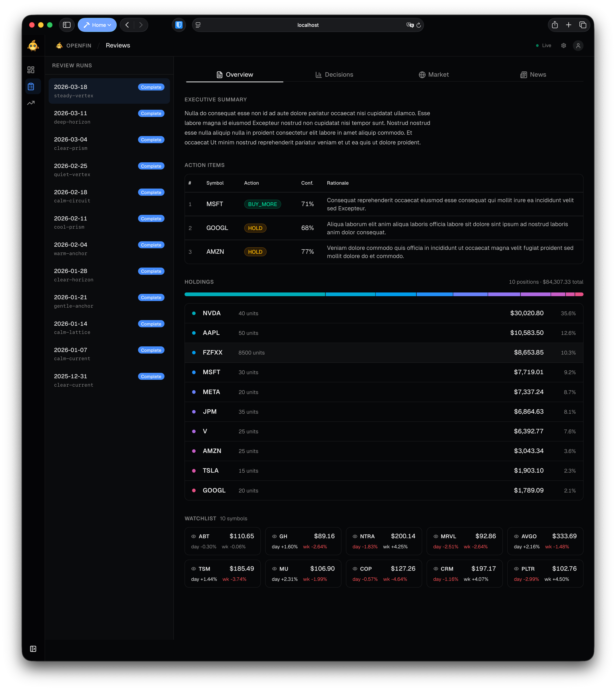Click the OPENFIN breadcrumb link
The width and height of the screenshot is (616, 690).
click(x=74, y=45)
